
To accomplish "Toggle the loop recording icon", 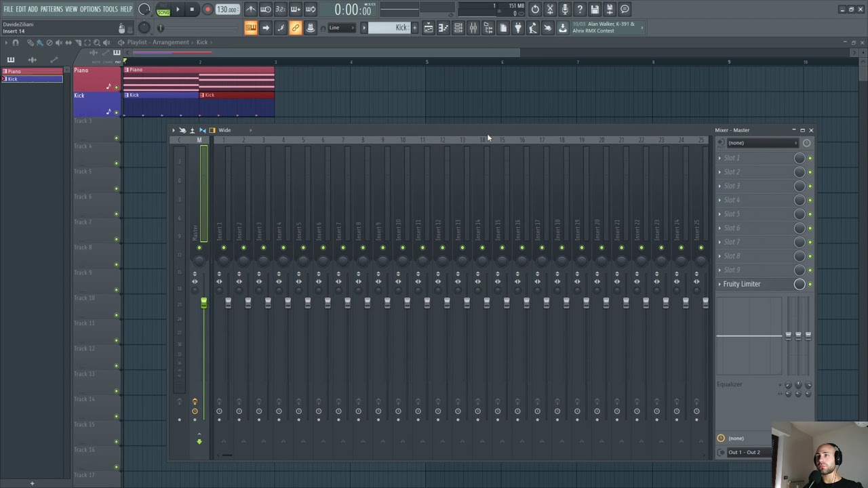I will [311, 9].
